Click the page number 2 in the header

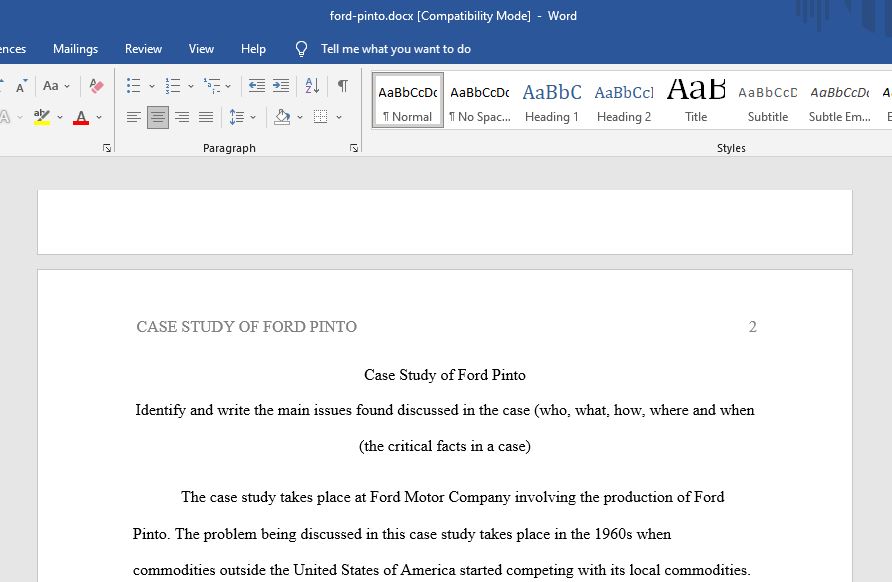coord(753,327)
